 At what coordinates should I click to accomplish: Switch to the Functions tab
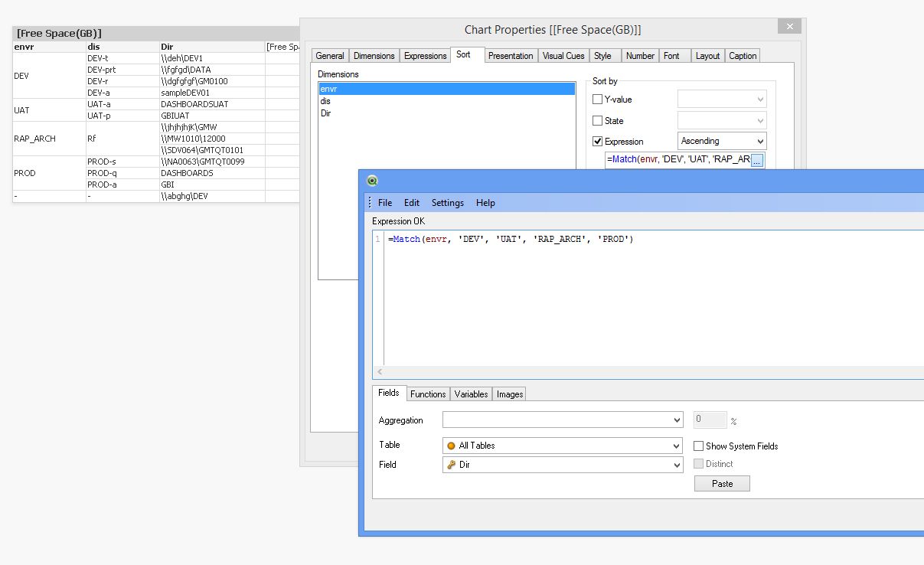coord(427,394)
